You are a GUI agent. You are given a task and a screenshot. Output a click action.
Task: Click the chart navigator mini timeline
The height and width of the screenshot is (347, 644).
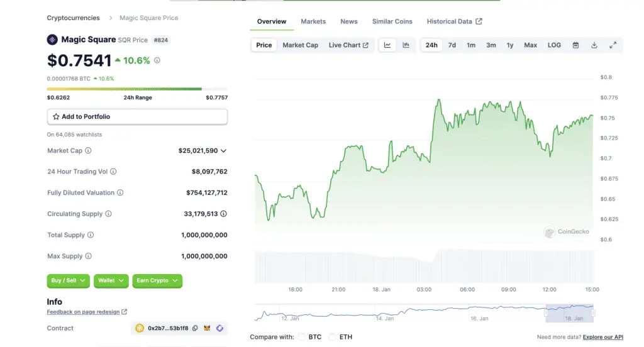tap(424, 313)
